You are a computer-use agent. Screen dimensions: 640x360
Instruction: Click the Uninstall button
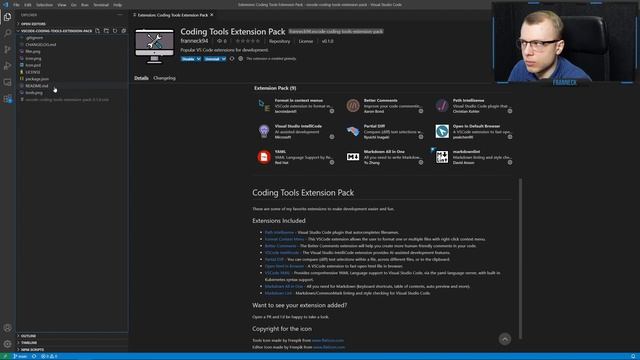tap(212, 59)
